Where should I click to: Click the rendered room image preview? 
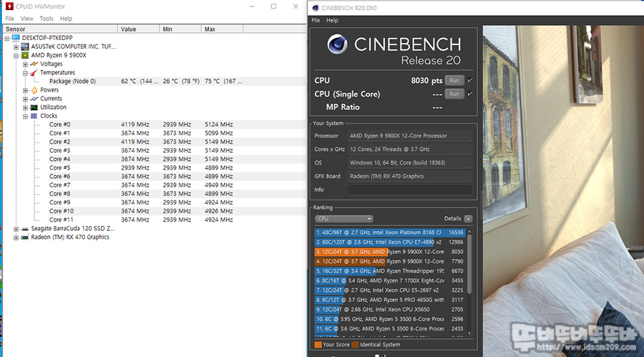coord(563,191)
